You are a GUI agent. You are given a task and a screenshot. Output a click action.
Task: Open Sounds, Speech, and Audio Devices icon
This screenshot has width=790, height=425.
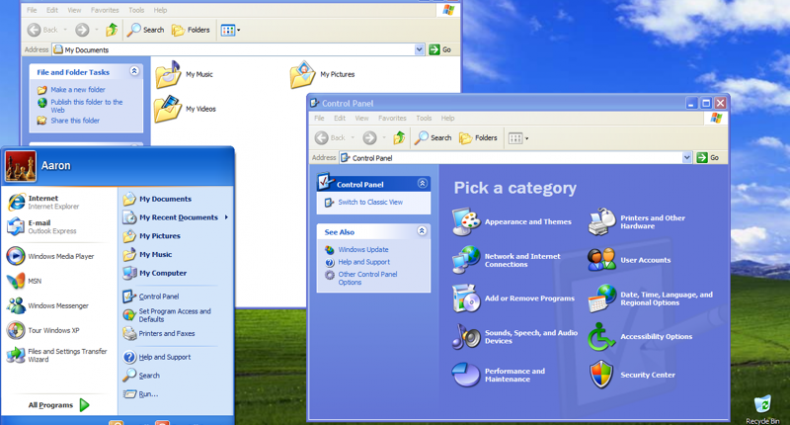pyautogui.click(x=466, y=336)
